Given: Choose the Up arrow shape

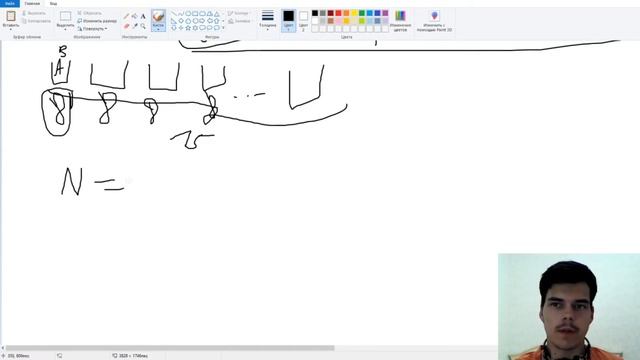Looking at the screenshot, I should coord(217,21).
